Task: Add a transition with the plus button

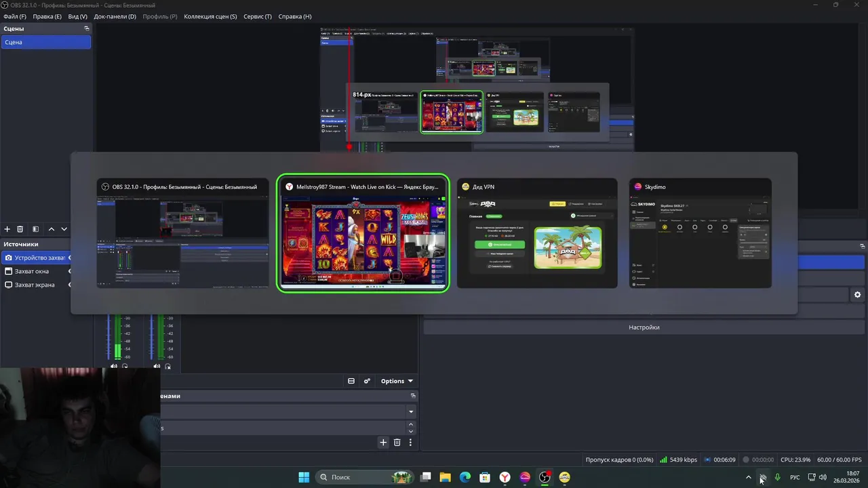Action: coord(383,443)
